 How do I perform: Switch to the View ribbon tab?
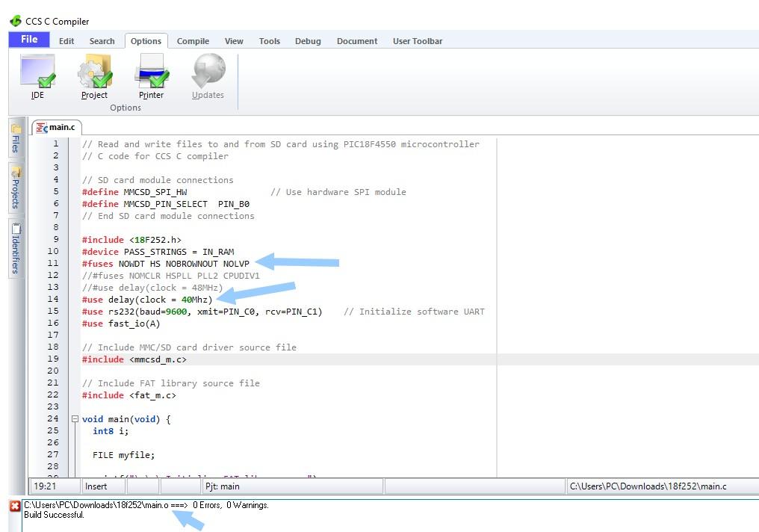pyautogui.click(x=234, y=41)
